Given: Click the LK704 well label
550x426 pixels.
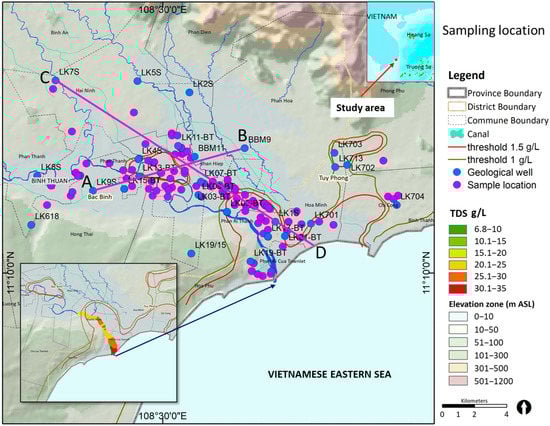Looking at the screenshot, I should tap(412, 197).
